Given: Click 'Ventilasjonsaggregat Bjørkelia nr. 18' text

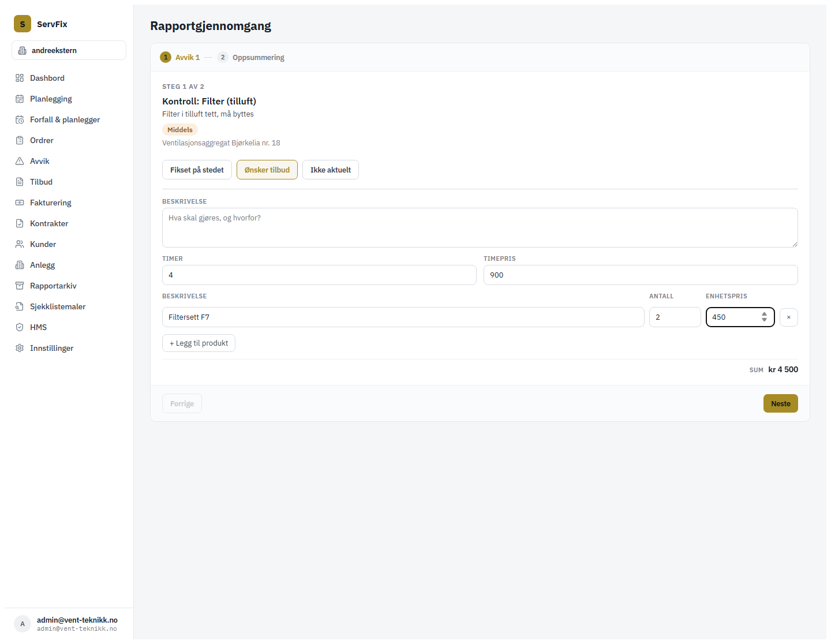Looking at the screenshot, I should (221, 143).
